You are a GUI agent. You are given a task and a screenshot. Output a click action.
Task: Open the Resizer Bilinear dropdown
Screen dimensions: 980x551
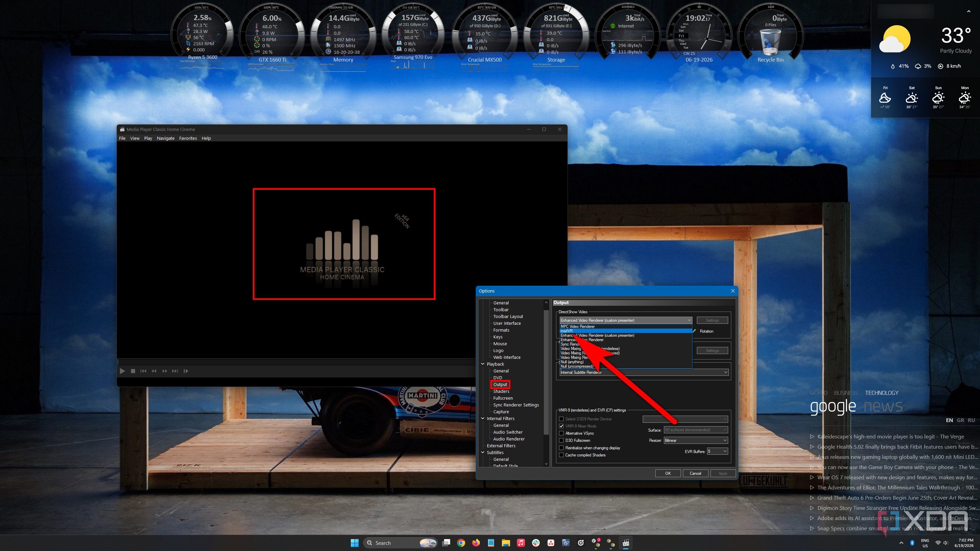coord(696,440)
